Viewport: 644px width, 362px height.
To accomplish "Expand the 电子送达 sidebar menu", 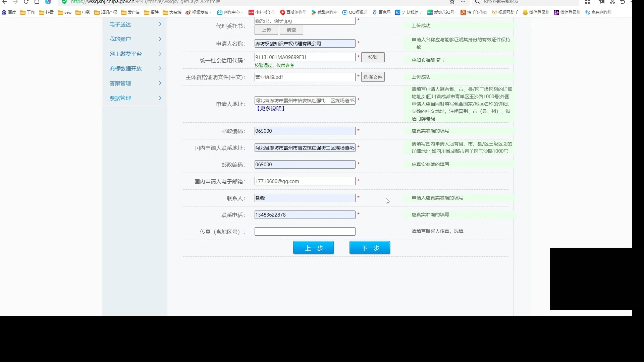I will (x=135, y=24).
